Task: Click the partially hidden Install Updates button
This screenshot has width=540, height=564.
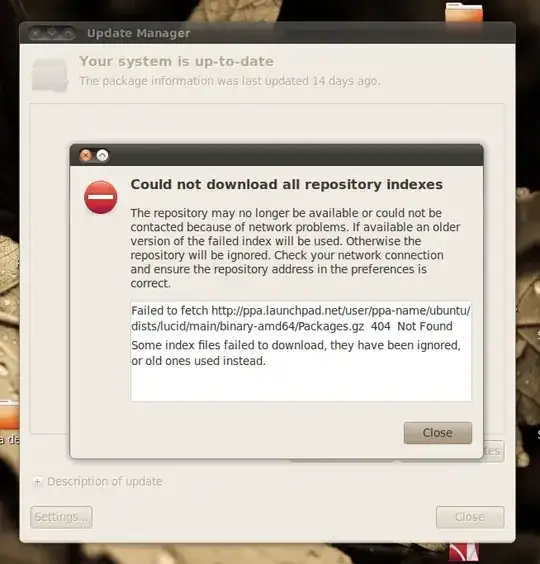Action: point(493,451)
